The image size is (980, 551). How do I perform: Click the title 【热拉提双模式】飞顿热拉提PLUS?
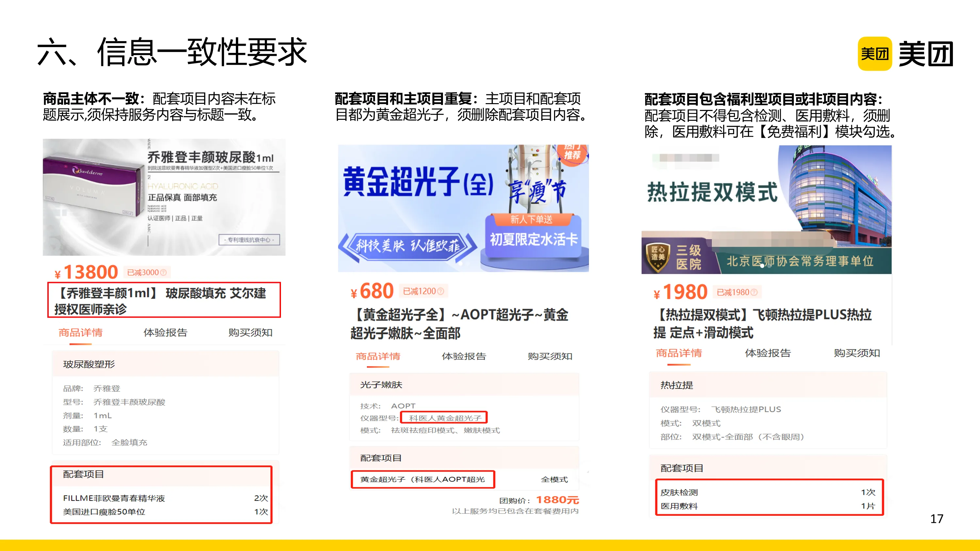point(762,323)
